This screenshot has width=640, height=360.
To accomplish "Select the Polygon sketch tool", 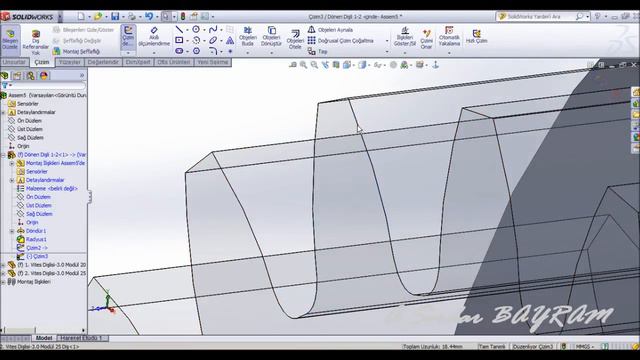I will [196, 51].
